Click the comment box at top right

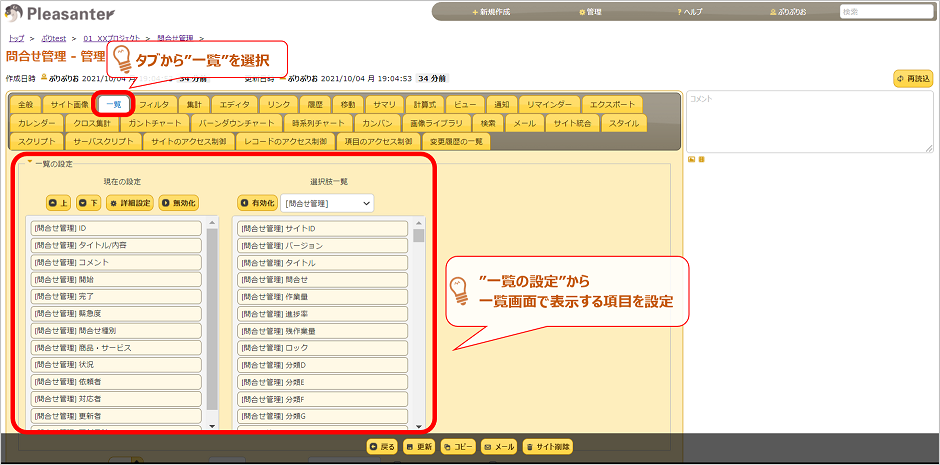tap(810, 122)
